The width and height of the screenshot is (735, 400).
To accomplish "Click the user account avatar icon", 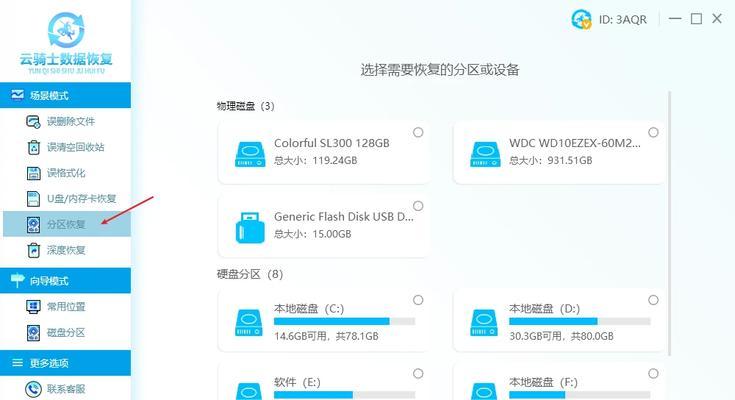I will [581, 19].
